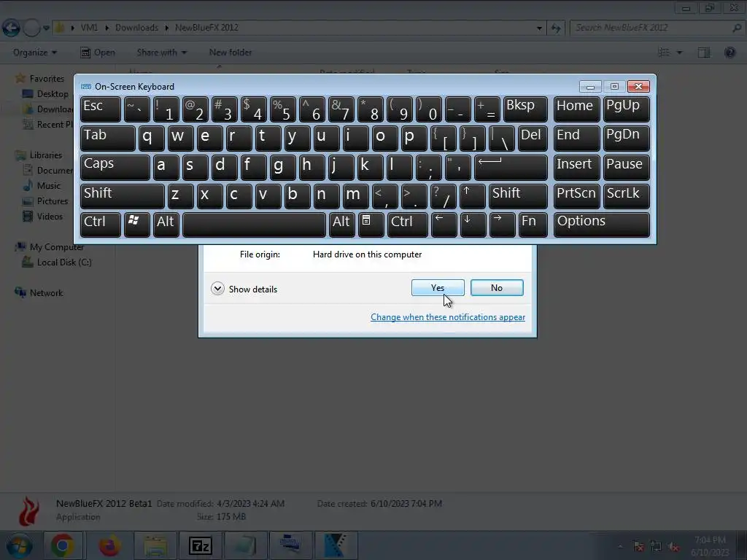The width and height of the screenshot is (747, 560).
Task: Open Change when these notifications appear link
Action: [448, 317]
